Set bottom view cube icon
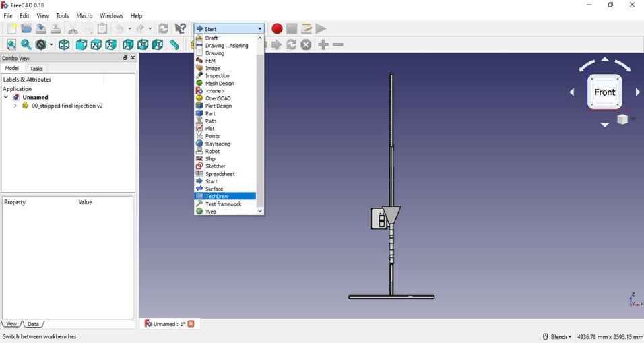 [143, 44]
